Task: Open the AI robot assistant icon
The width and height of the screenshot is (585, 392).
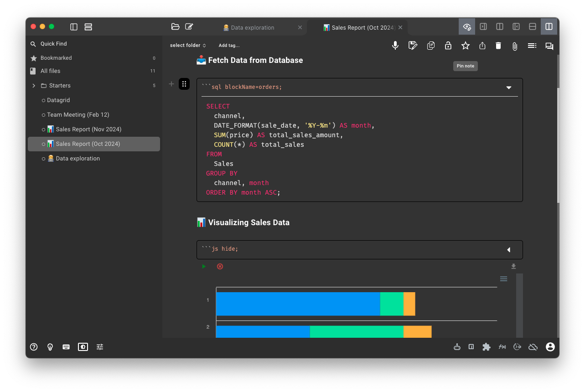Action: [457, 347]
